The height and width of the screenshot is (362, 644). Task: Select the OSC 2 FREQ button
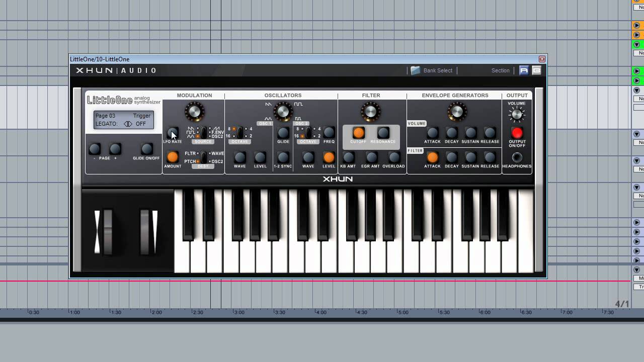(x=329, y=133)
